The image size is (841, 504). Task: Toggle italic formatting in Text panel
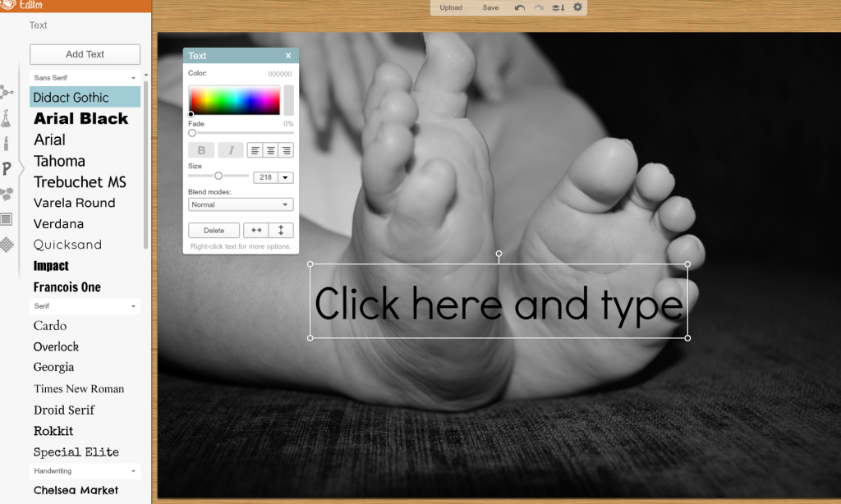coord(231,150)
